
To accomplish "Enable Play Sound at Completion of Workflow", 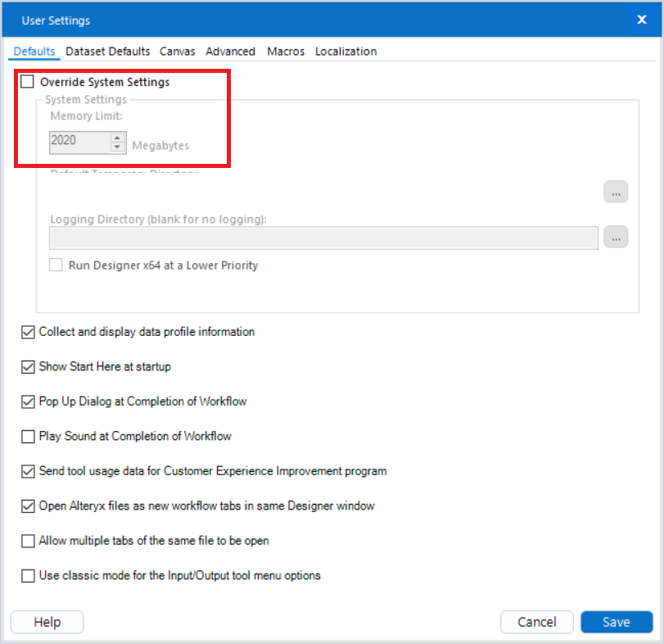I will click(x=27, y=437).
